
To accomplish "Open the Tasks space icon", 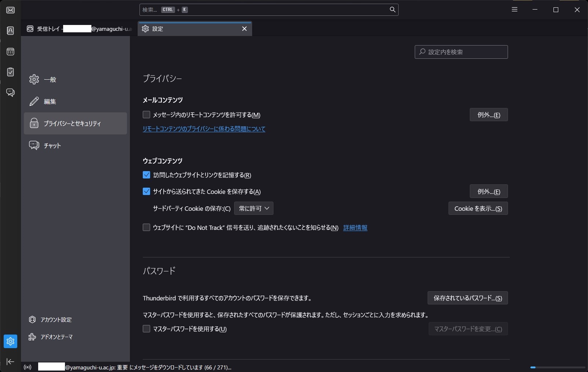I will [10, 72].
